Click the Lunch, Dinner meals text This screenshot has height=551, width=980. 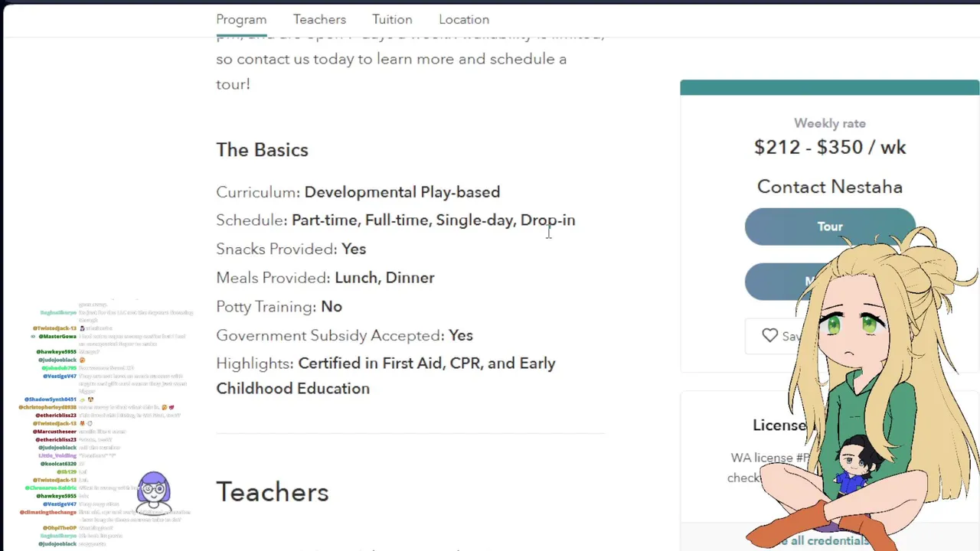click(x=384, y=278)
